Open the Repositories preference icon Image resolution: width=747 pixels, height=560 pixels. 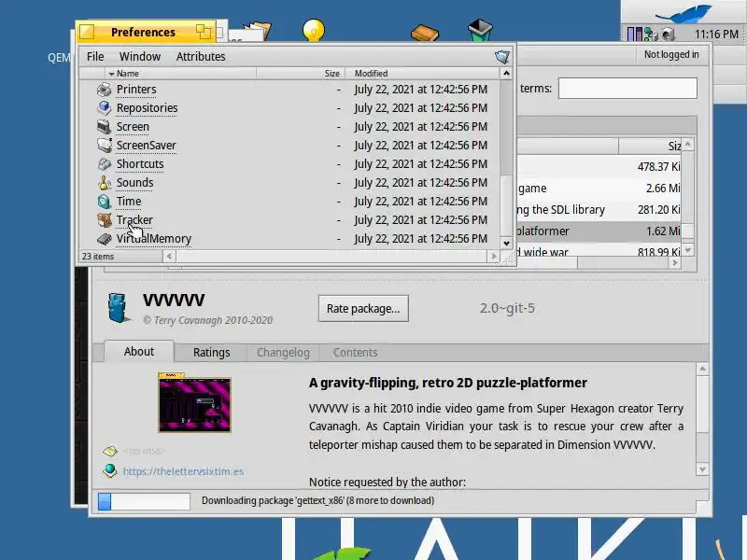pyautogui.click(x=104, y=108)
